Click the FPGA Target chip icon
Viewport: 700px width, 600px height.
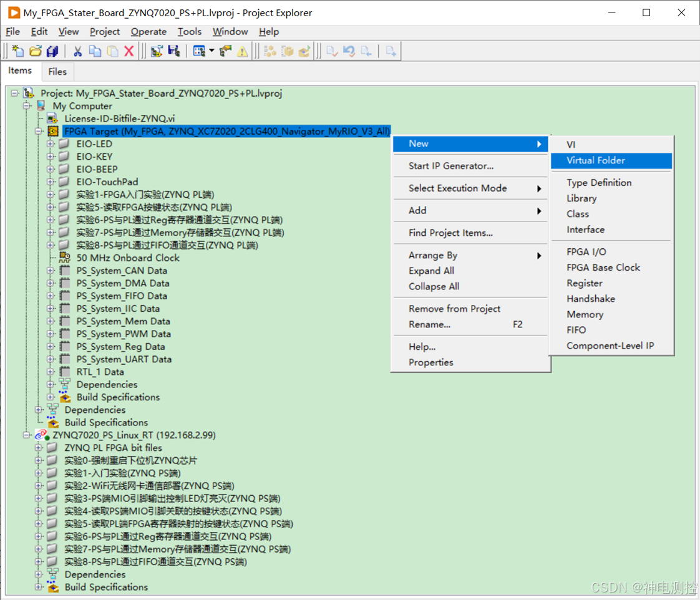53,131
